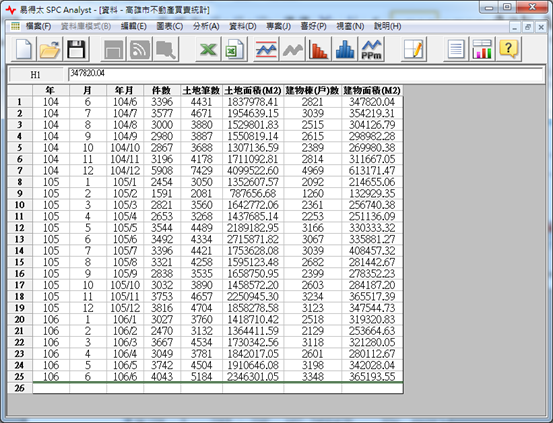
Task: Open the 說明(H) menu
Action: click(388, 26)
